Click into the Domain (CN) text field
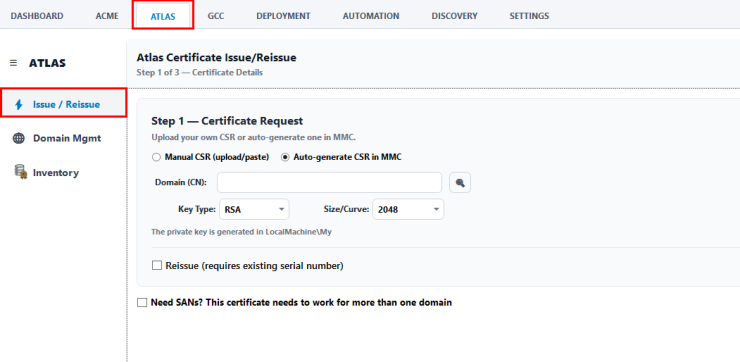The image size is (740, 362). coord(329,183)
